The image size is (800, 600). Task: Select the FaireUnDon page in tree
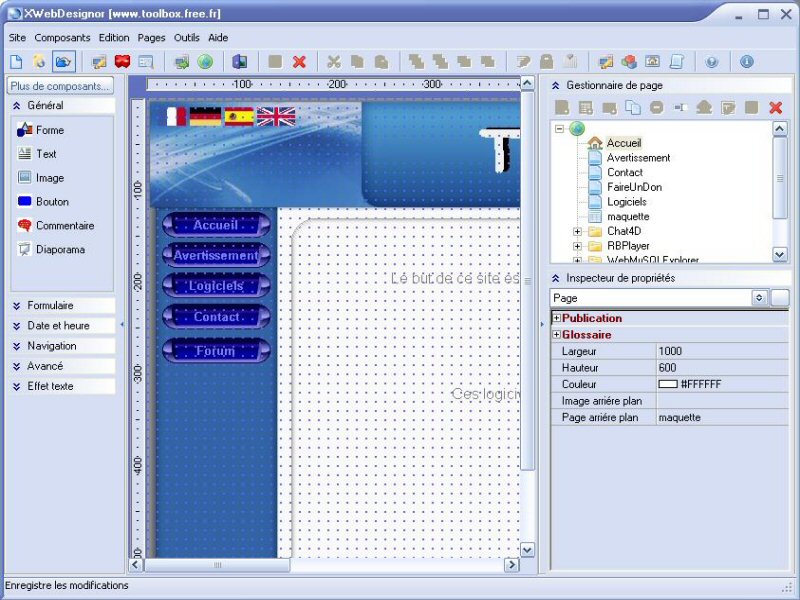(x=634, y=187)
